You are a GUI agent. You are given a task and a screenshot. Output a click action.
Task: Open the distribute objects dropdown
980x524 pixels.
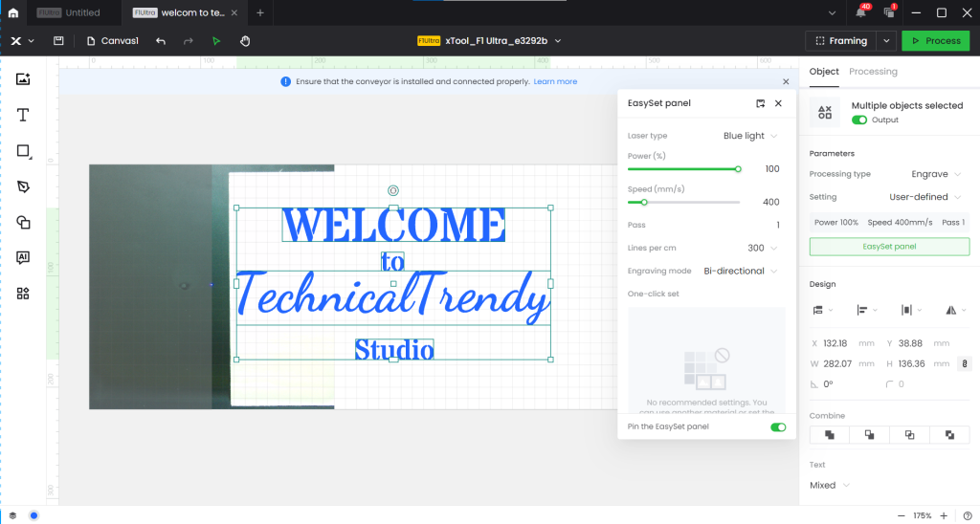click(912, 310)
